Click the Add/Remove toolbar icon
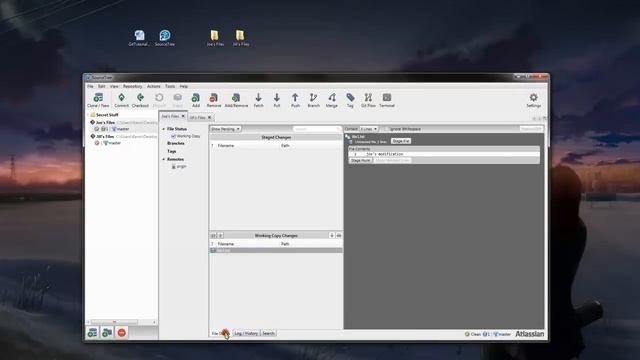The image size is (640, 360). click(236, 100)
